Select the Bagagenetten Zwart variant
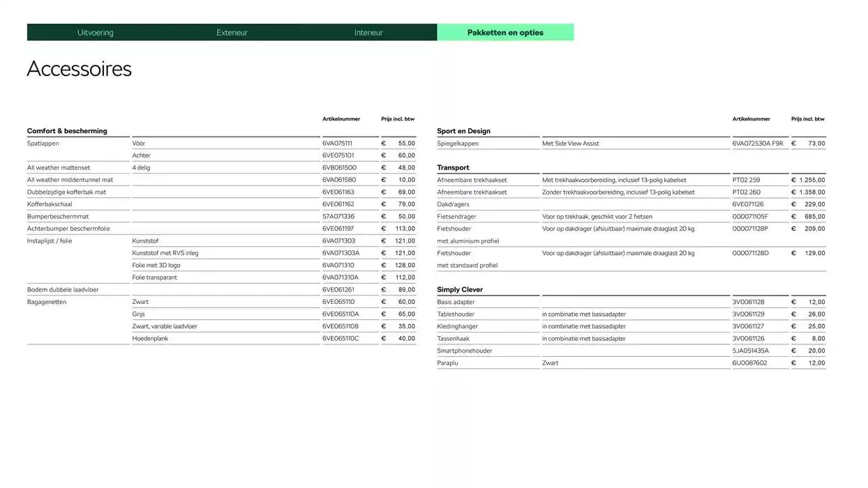 tap(140, 301)
